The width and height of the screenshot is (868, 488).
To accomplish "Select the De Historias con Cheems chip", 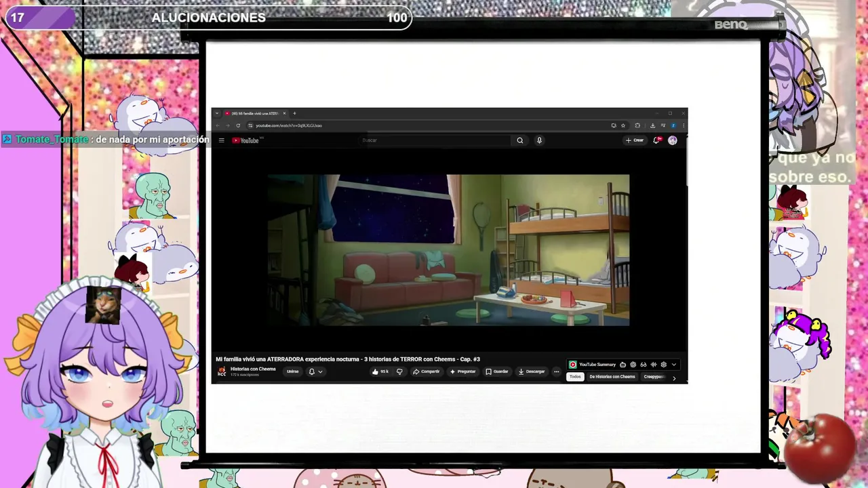I will (x=612, y=377).
